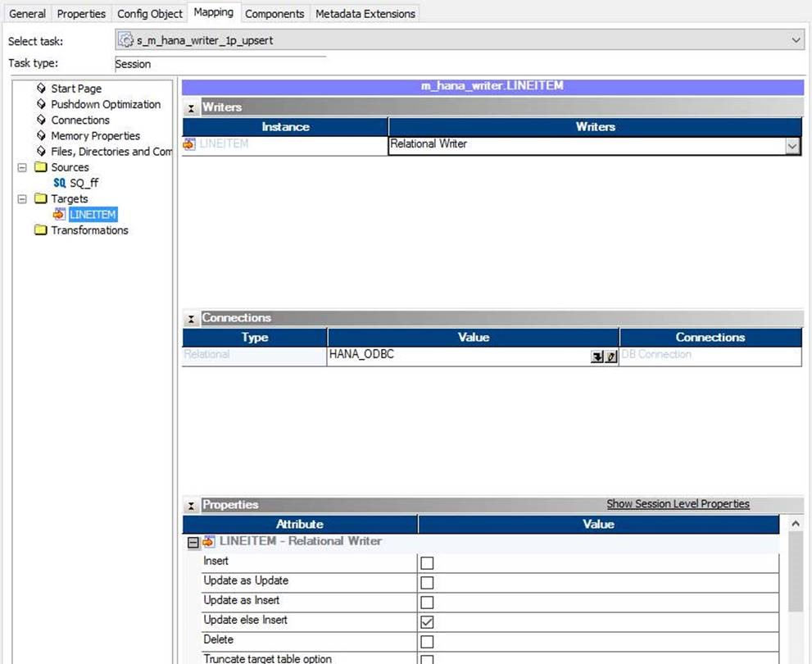This screenshot has width=812, height=664.
Task: Click the session task icon in Select task field
Action: (125, 40)
